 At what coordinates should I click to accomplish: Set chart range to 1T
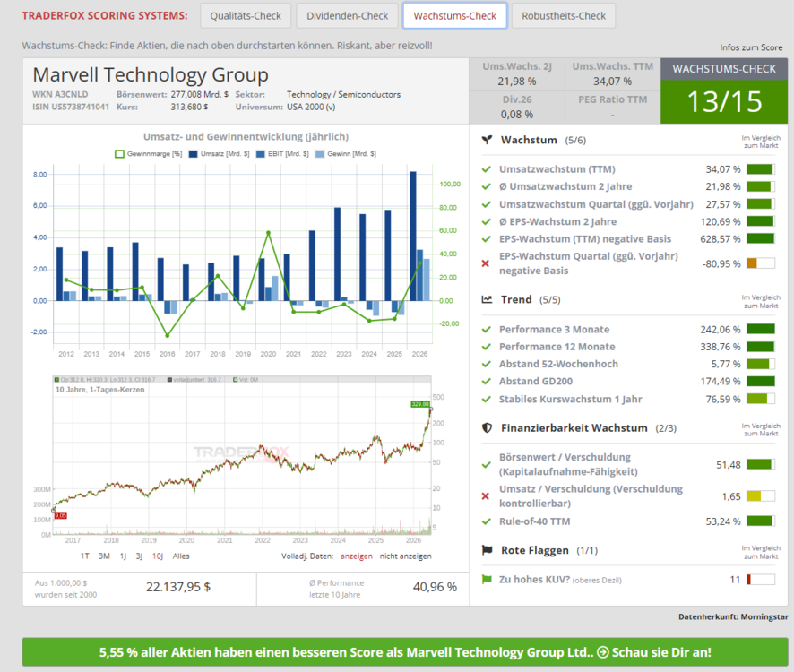pos(84,556)
